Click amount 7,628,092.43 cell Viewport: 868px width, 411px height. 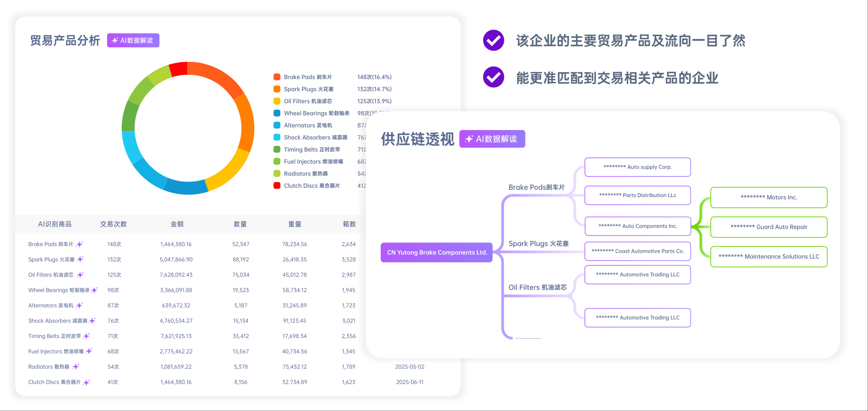coord(176,275)
